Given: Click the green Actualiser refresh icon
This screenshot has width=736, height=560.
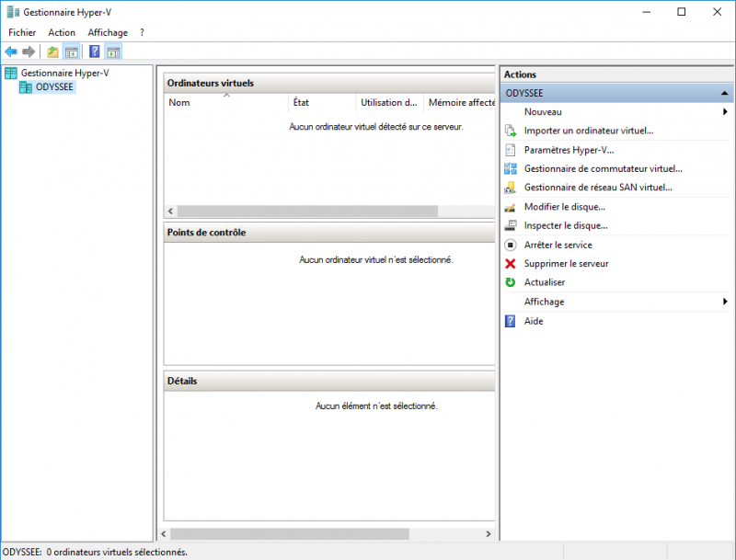Looking at the screenshot, I should tap(512, 282).
